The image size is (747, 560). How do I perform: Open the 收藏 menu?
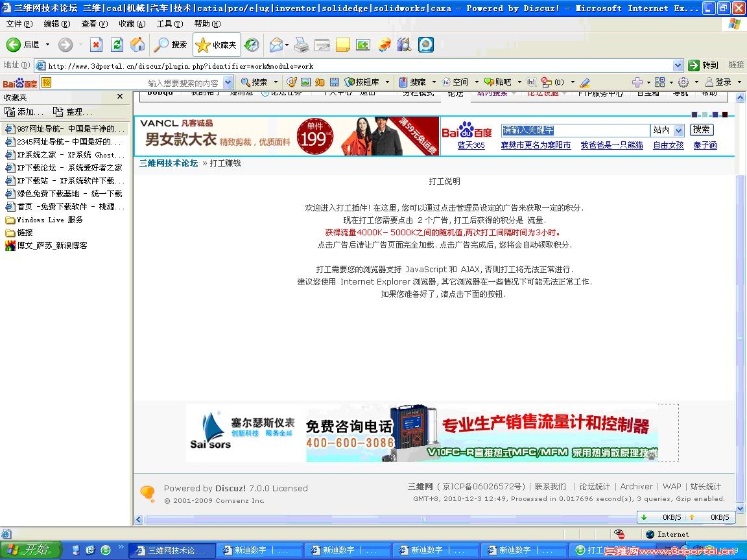click(x=132, y=24)
